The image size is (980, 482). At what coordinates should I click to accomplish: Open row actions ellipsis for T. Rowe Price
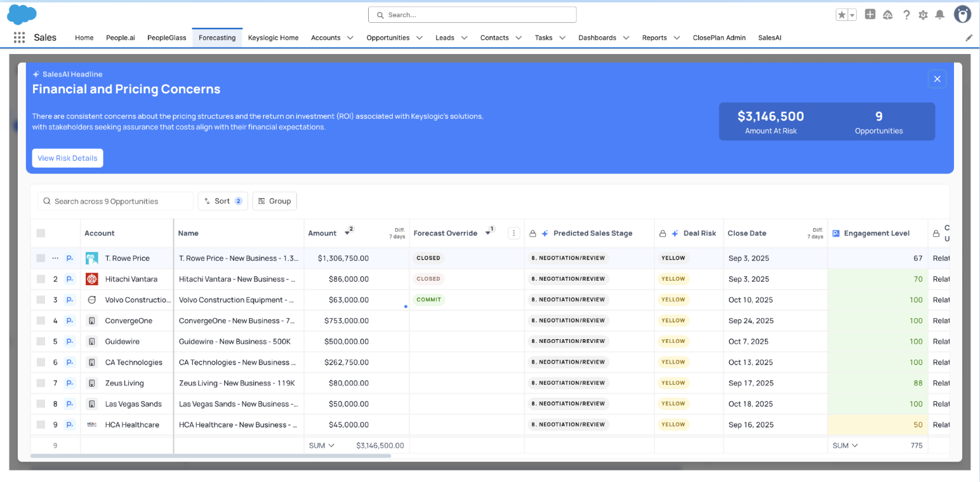point(55,258)
